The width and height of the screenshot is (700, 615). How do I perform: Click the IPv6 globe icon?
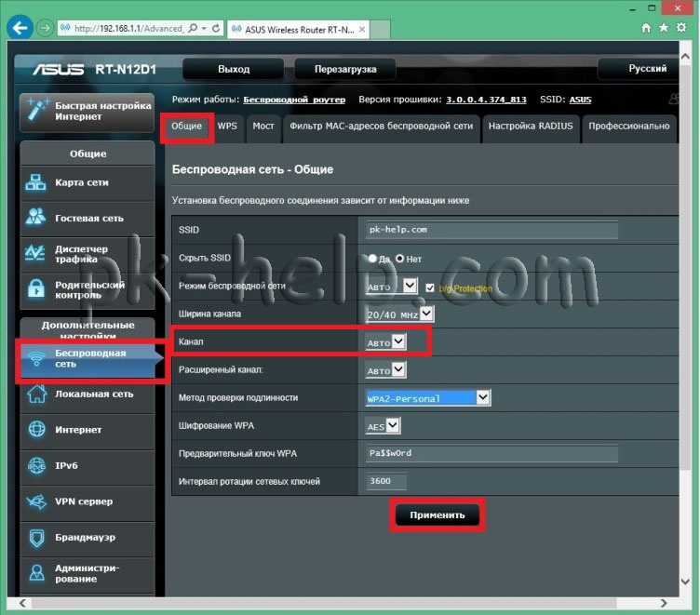tap(36, 465)
